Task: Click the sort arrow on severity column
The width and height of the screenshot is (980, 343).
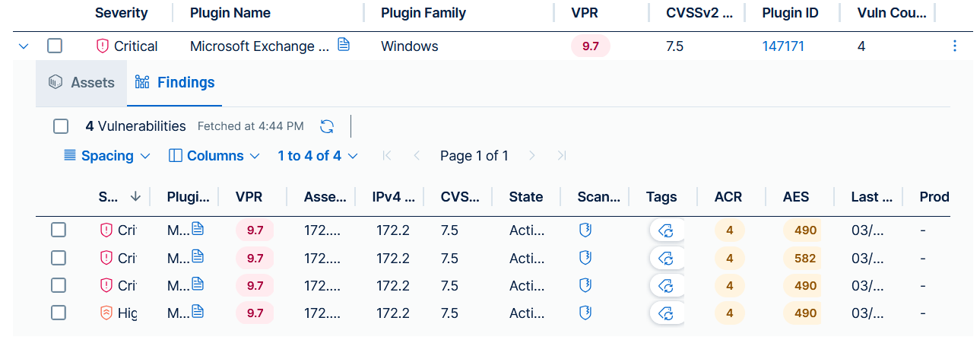Action: (x=135, y=197)
